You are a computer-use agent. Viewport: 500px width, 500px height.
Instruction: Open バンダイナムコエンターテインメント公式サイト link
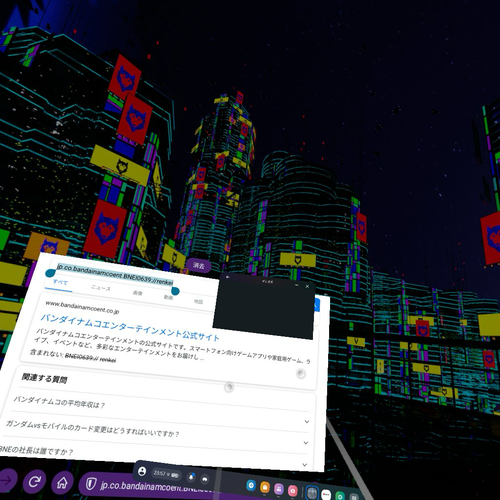(x=130, y=327)
